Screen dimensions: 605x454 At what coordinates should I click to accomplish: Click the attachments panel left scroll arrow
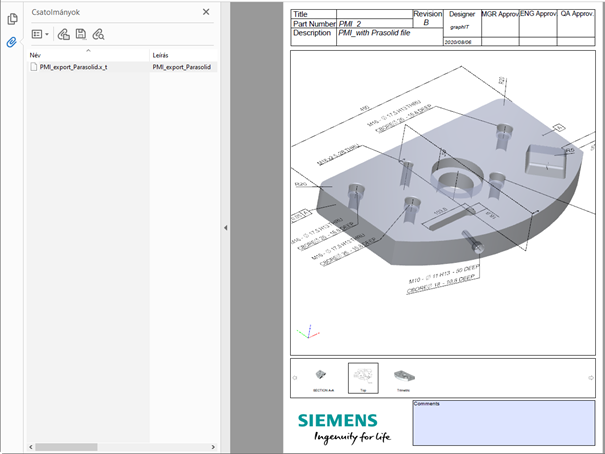tap(31, 447)
